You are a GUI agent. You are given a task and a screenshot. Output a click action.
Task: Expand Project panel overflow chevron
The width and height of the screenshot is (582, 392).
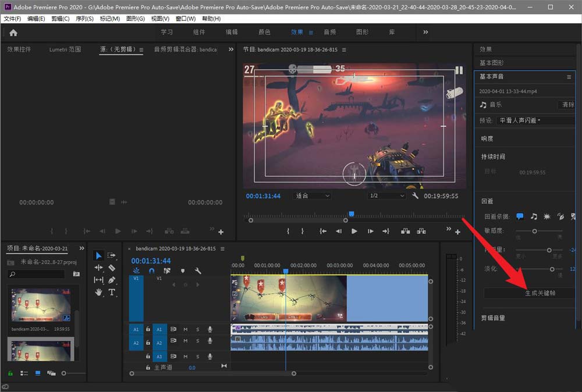(81, 248)
